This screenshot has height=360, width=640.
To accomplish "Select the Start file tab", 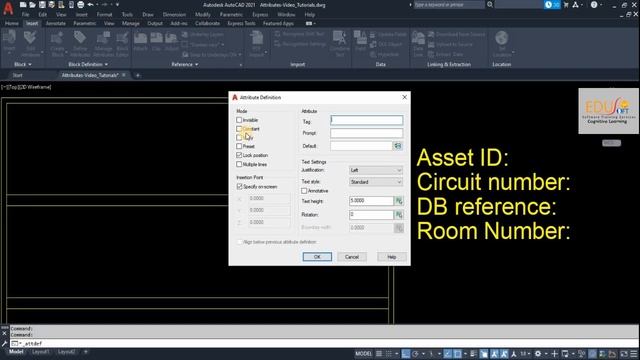I will coord(18,75).
